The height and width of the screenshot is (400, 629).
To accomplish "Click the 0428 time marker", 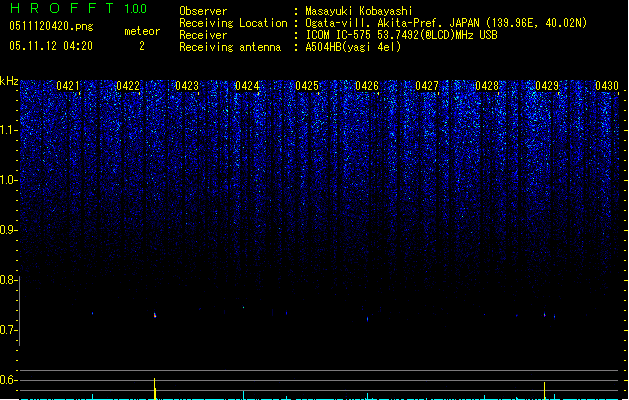I will point(487,86).
